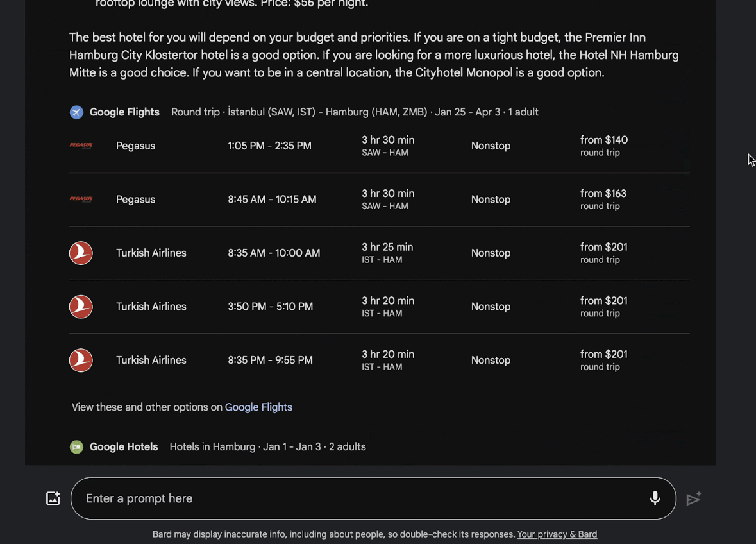Open the Google Flights link
756x544 pixels.
tap(258, 407)
